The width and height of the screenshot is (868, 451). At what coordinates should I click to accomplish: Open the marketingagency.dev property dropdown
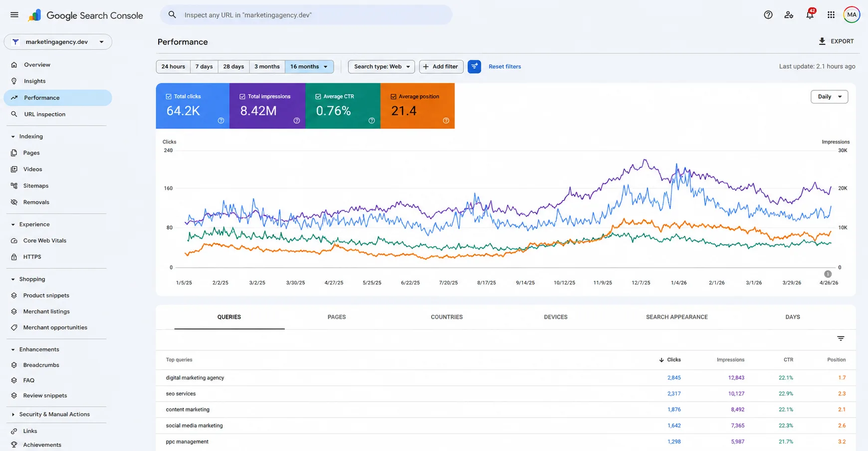tap(58, 42)
